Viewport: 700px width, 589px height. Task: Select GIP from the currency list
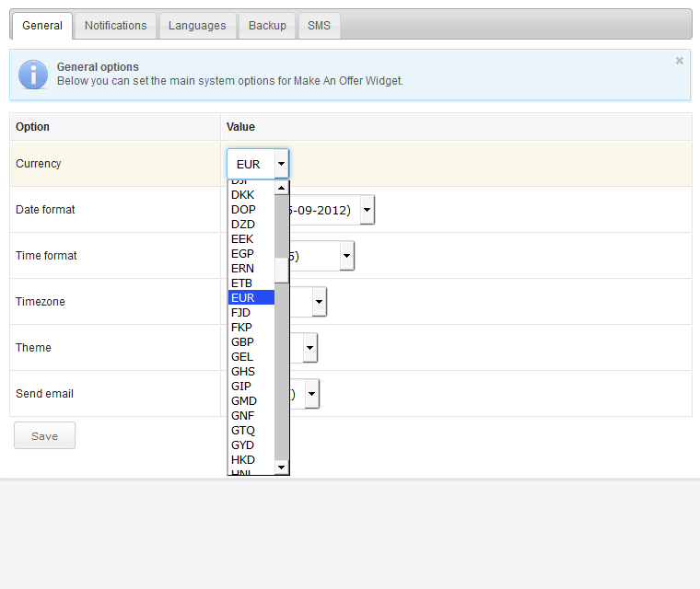[251, 387]
